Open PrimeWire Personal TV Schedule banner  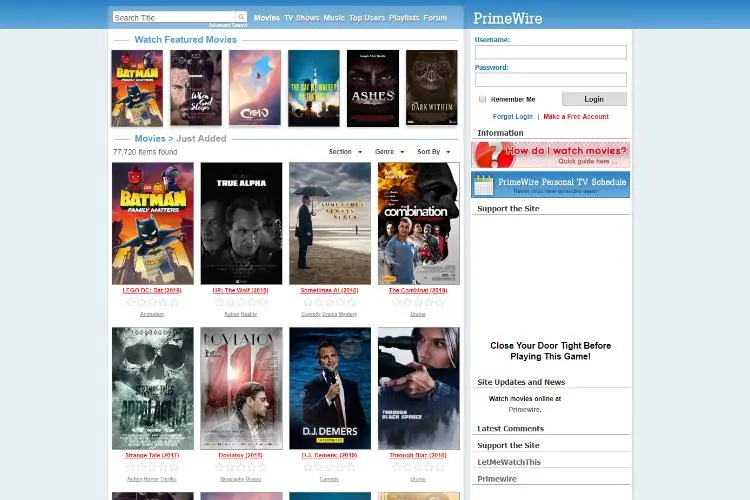551,184
